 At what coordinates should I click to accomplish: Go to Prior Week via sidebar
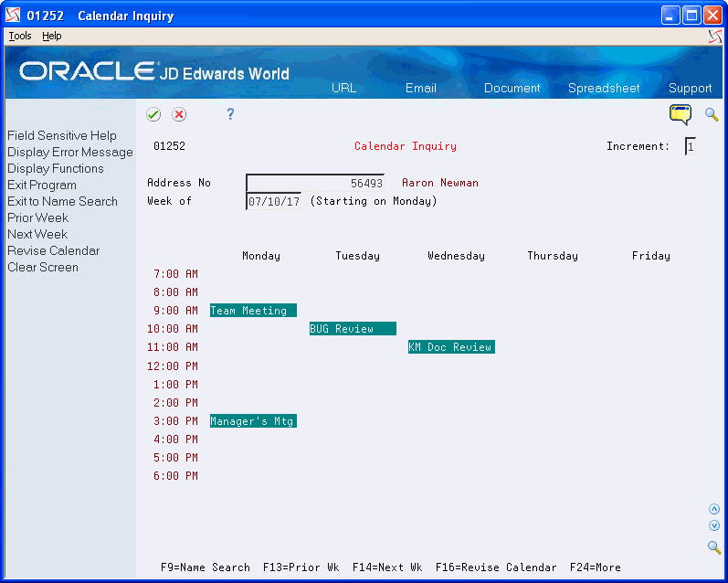[x=37, y=217]
